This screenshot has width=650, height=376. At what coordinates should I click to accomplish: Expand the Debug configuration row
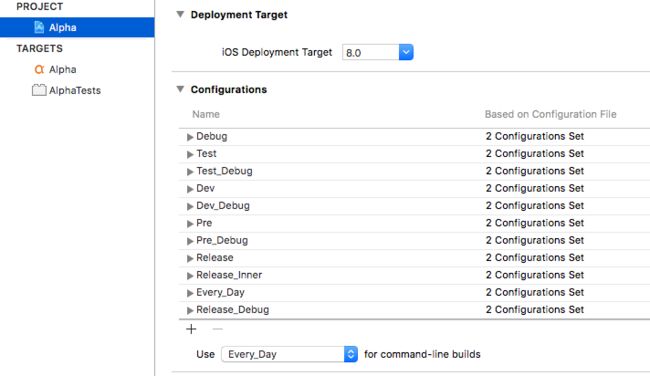190,137
